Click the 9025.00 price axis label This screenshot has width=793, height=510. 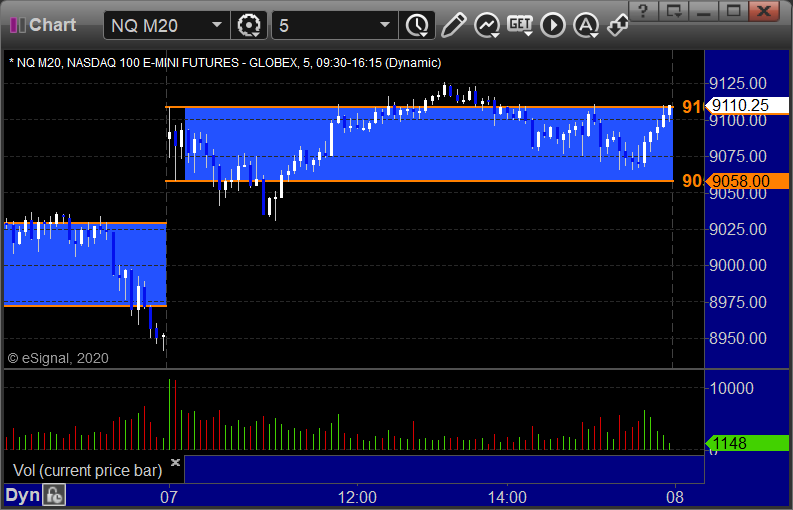[x=738, y=229]
